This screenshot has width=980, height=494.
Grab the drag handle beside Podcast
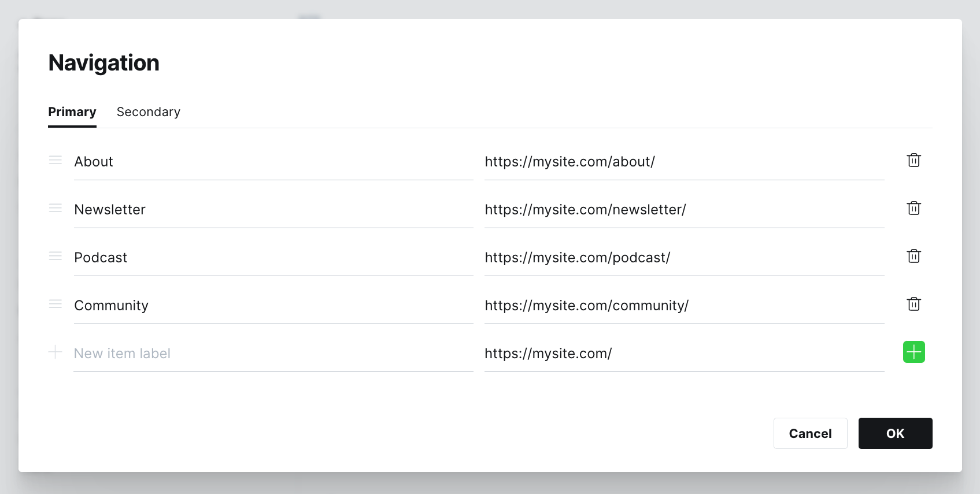[x=55, y=256]
